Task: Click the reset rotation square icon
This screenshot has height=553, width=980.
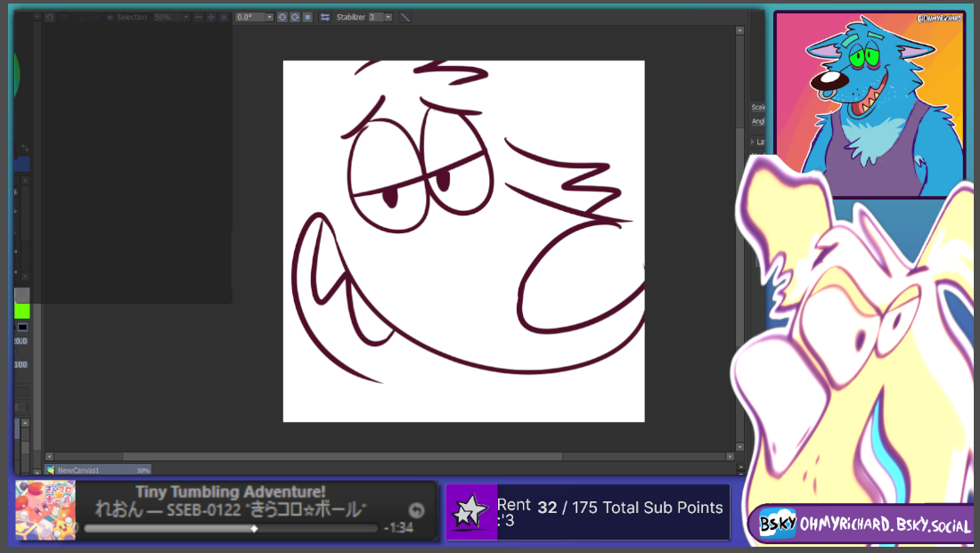Action: pos(307,17)
